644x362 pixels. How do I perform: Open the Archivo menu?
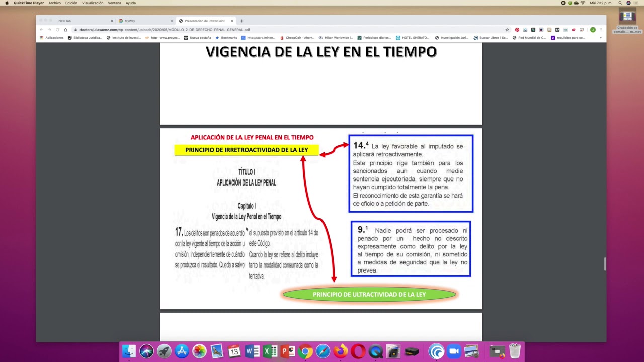click(55, 3)
